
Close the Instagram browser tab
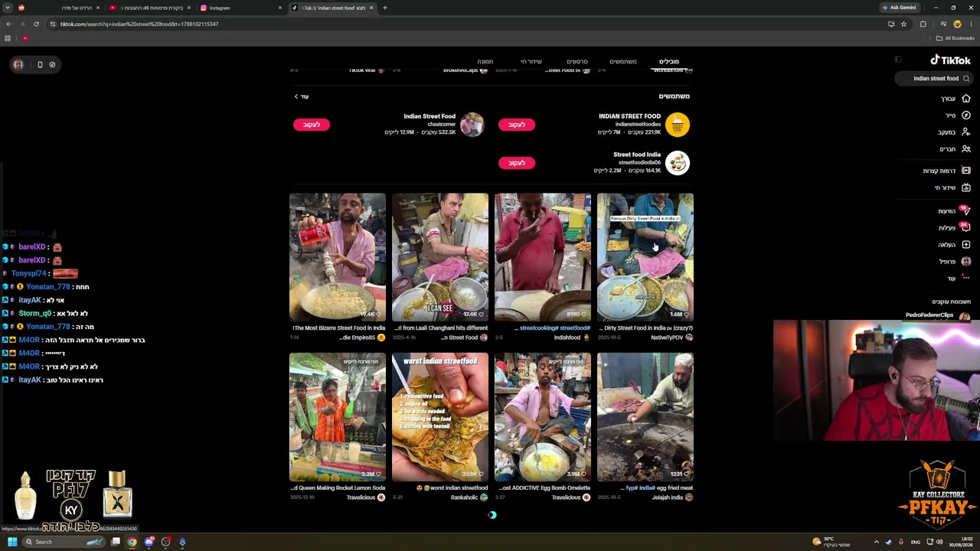(280, 8)
